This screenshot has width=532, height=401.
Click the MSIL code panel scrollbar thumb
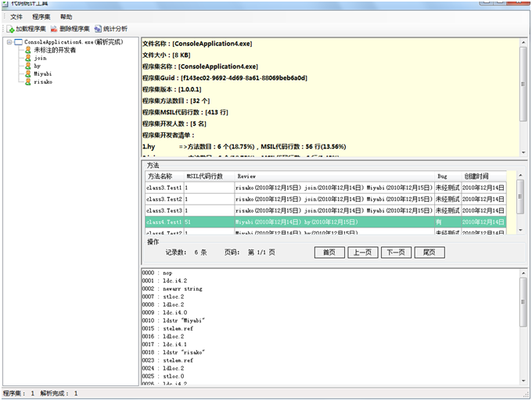pos(523,303)
